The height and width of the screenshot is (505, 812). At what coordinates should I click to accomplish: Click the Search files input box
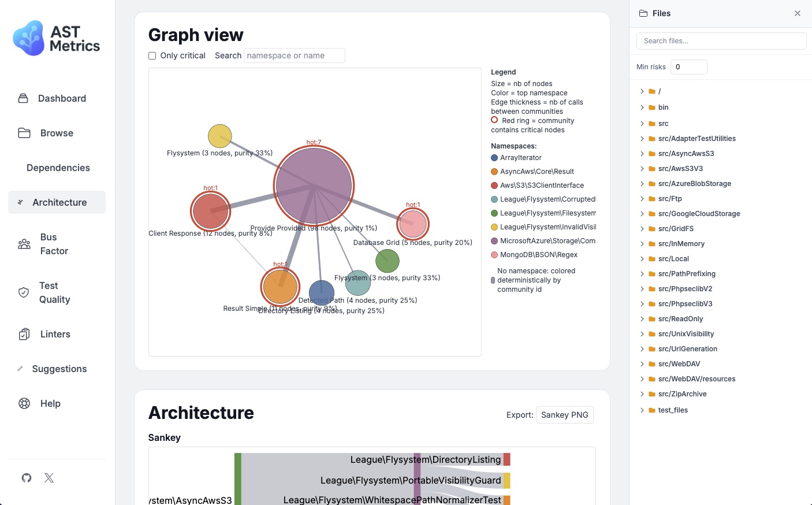click(x=721, y=41)
